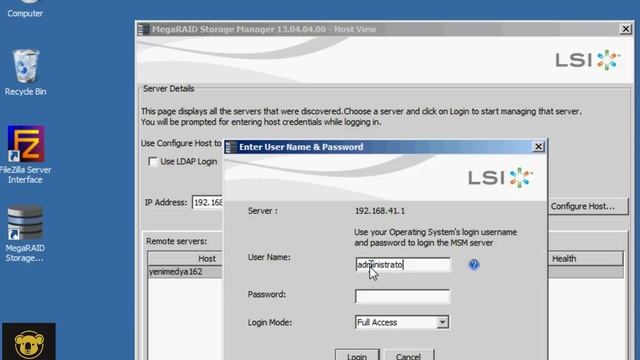
Task: Click the window icon in Enter User Name title bar
Action: click(x=231, y=147)
